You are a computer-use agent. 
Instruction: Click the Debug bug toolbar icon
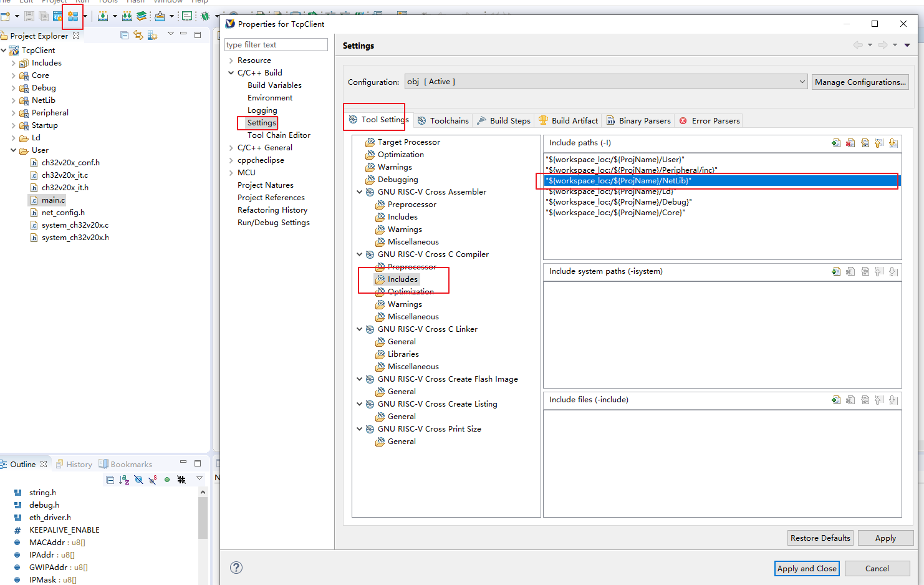click(205, 16)
